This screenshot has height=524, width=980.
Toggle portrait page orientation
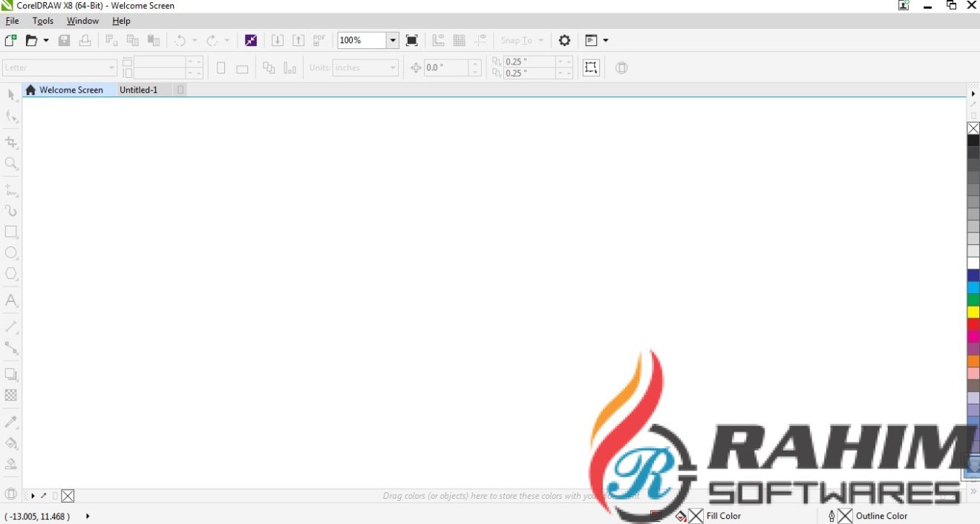pyautogui.click(x=220, y=68)
